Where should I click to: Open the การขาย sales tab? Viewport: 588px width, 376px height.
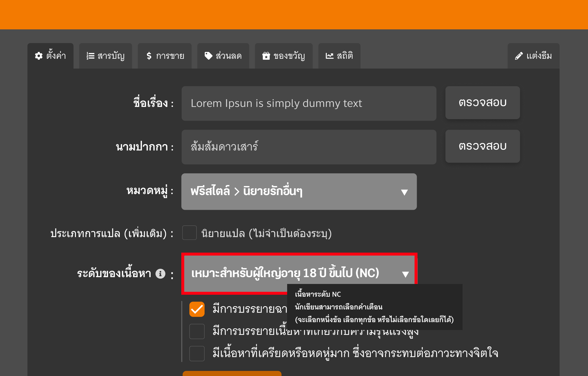click(165, 56)
